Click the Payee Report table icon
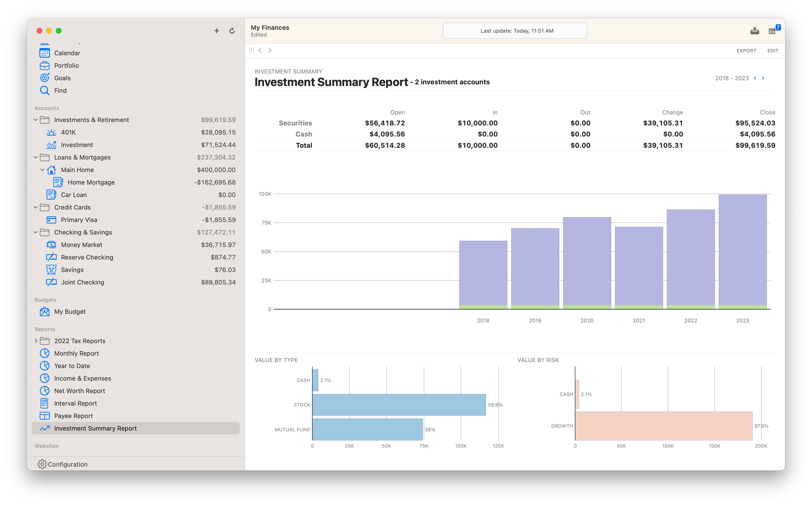 (44, 416)
